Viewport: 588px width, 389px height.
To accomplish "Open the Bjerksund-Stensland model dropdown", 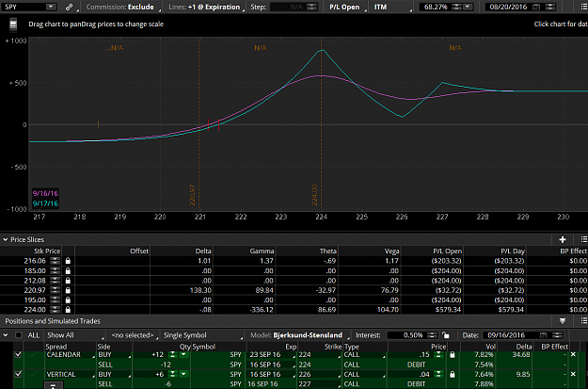I will point(299,335).
